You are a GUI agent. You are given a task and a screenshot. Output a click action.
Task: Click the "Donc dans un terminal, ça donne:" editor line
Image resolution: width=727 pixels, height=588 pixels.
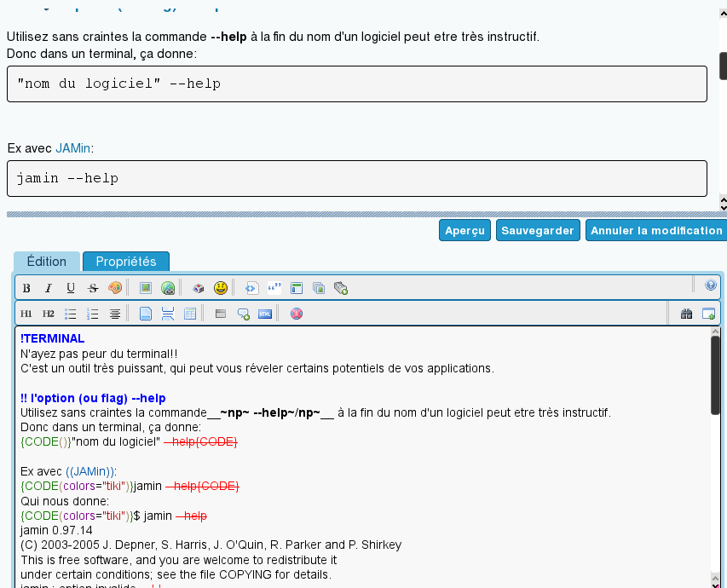(x=111, y=427)
